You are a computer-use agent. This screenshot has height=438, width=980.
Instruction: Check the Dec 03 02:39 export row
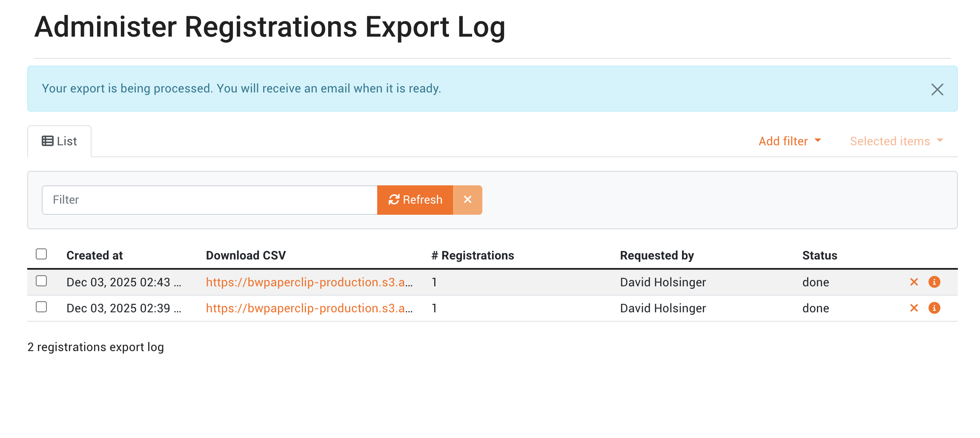41,307
